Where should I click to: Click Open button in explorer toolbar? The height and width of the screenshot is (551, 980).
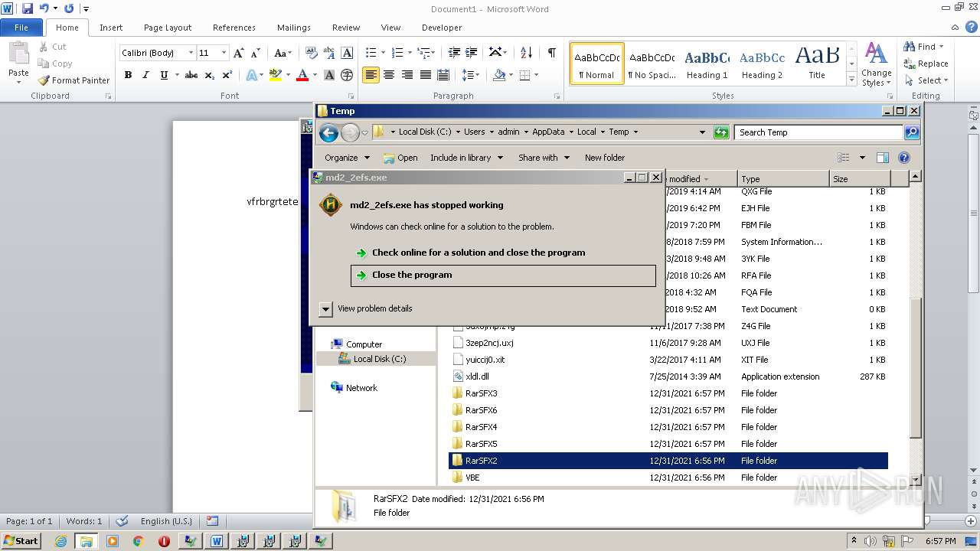[x=400, y=158]
